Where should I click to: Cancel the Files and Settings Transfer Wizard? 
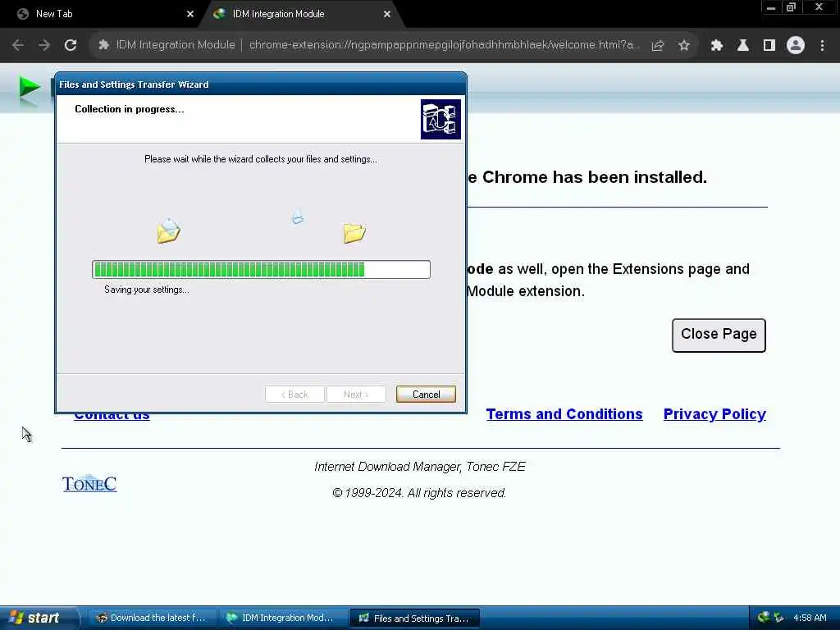[x=426, y=395]
